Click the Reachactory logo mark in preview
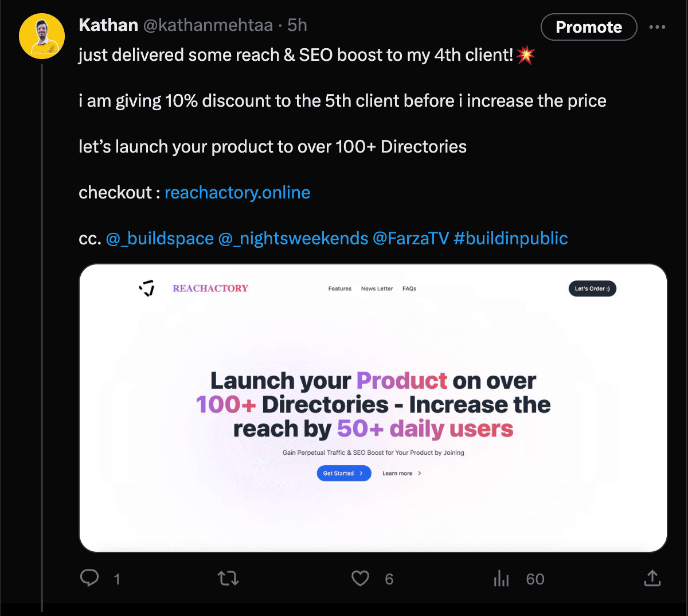Screen dimensions: 688x616 (x=147, y=288)
